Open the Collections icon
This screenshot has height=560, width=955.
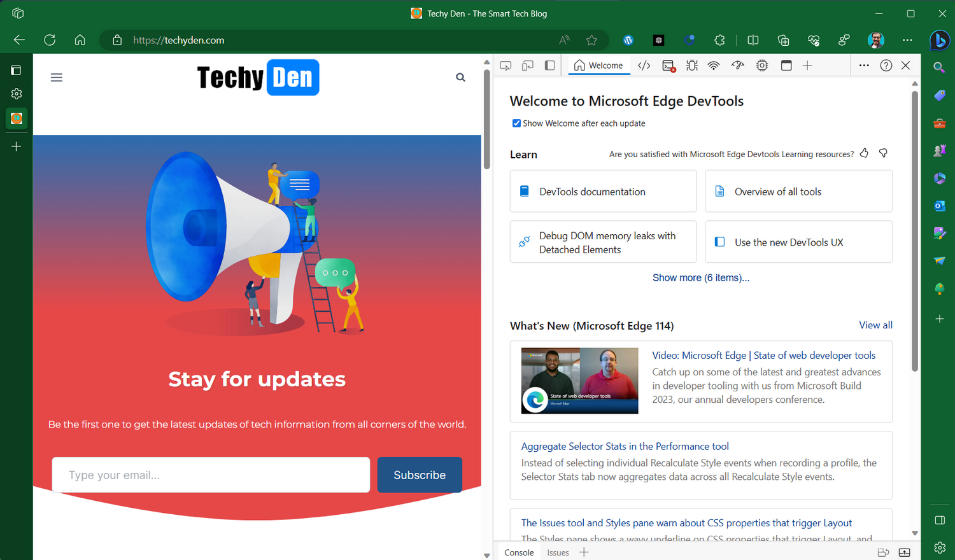click(784, 40)
